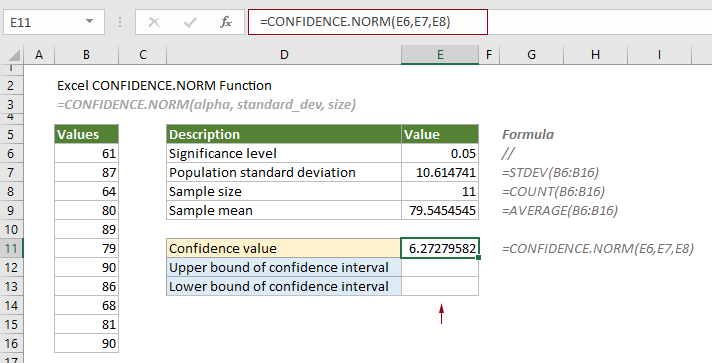Click the fill handle of cell E11
The image size is (712, 363).
479,258
